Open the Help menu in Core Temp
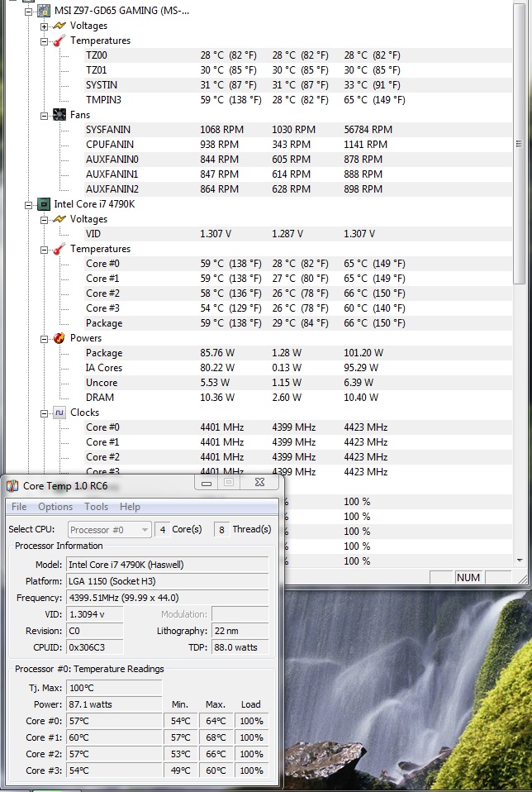This screenshot has width=532, height=792. click(x=130, y=507)
